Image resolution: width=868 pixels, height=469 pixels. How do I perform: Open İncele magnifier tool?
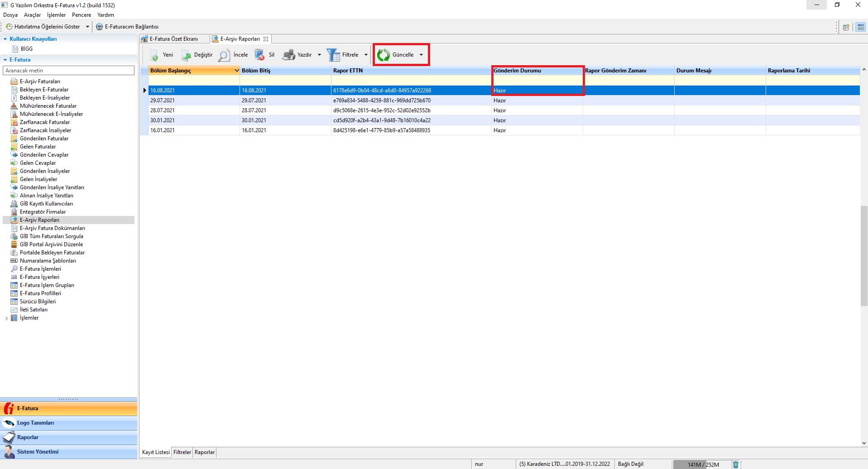tap(224, 55)
